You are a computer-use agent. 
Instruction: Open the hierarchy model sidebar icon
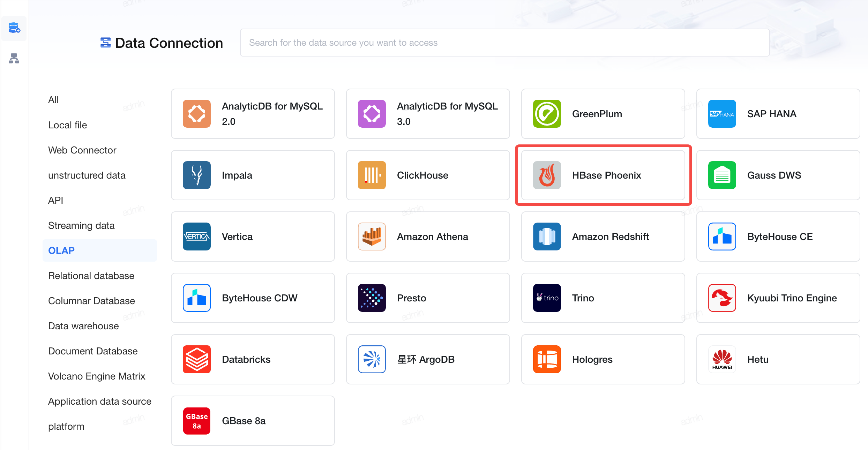pyautogui.click(x=14, y=58)
